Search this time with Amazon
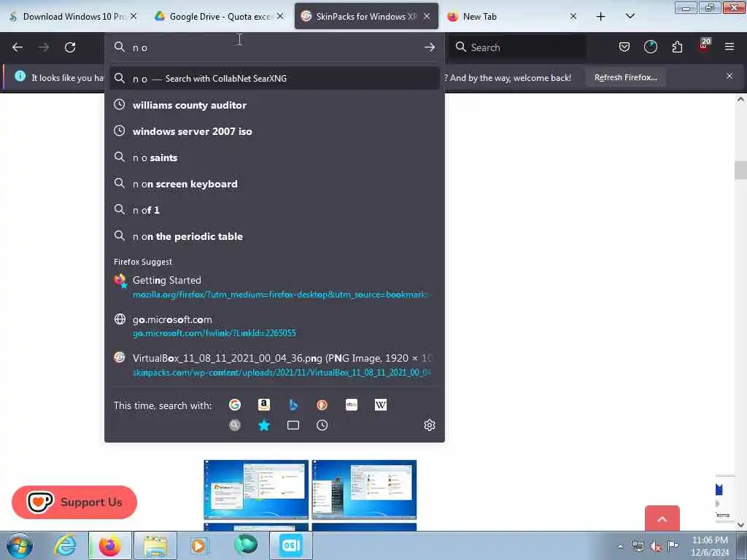Viewport: 747px width, 560px height. [264, 405]
